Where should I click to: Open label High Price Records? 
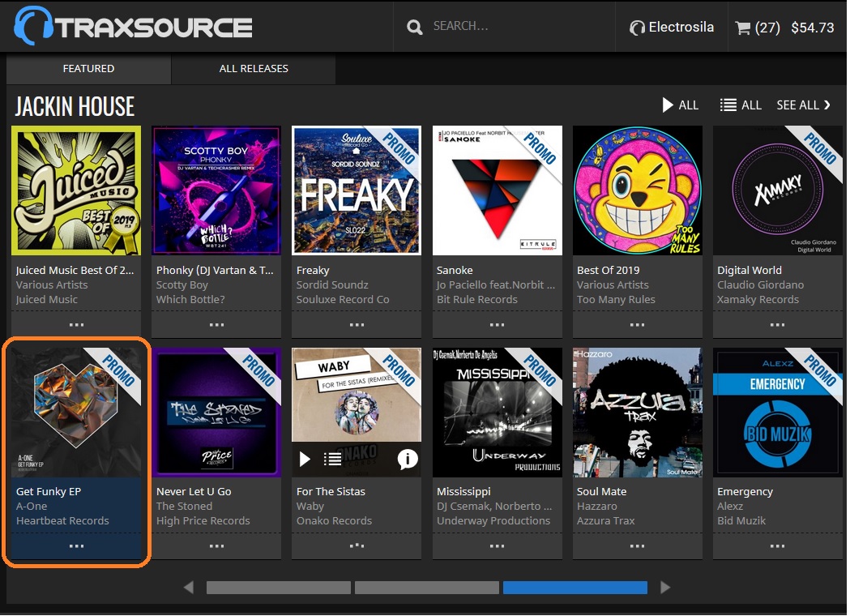tap(203, 520)
